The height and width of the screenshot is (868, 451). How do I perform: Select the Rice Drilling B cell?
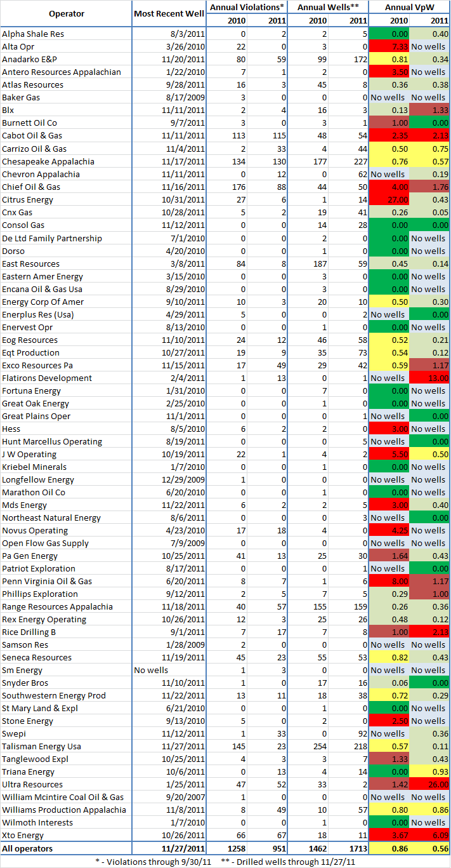[66, 632]
